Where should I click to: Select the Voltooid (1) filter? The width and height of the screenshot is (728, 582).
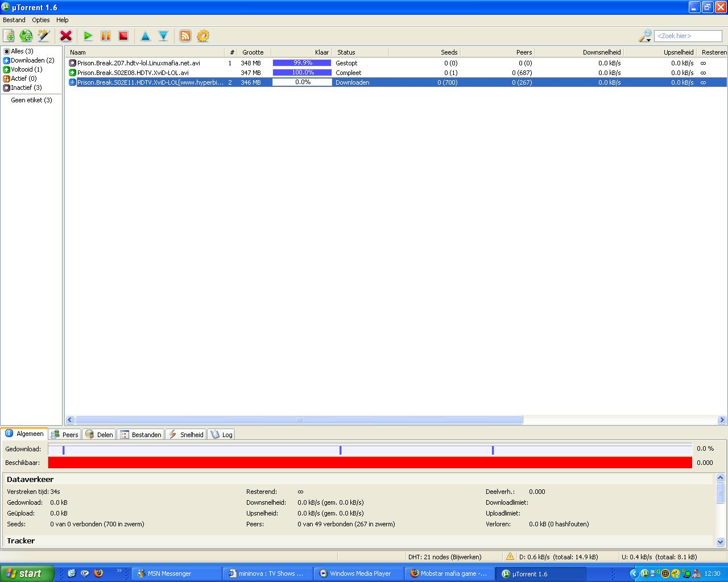(26, 69)
